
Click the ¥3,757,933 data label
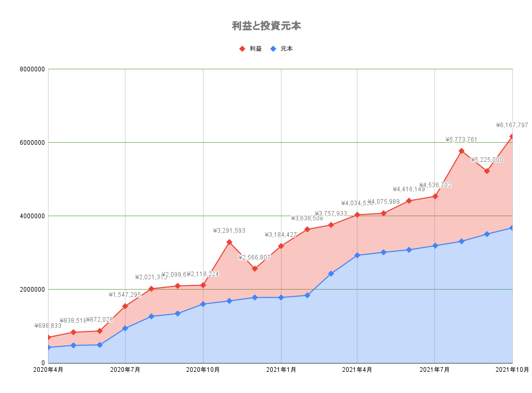(x=331, y=214)
